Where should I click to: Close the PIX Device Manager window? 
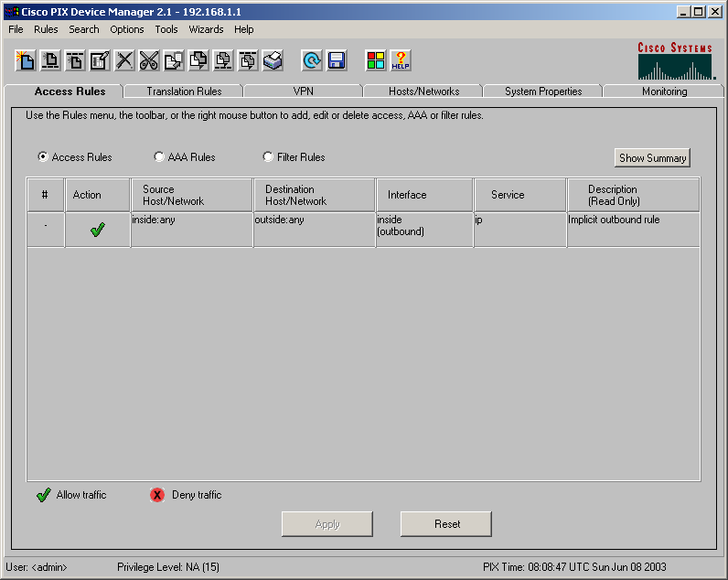pos(715,12)
